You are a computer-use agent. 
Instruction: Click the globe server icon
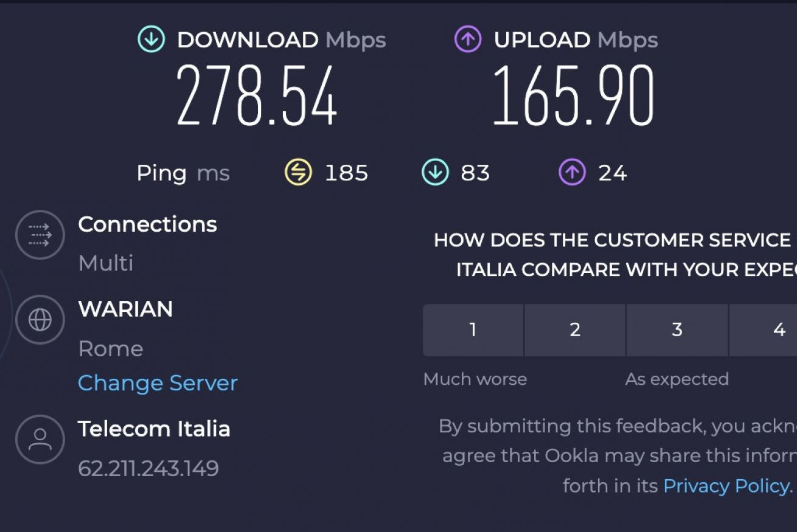click(40, 320)
